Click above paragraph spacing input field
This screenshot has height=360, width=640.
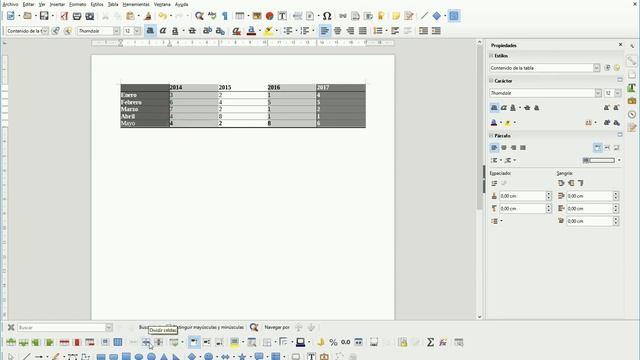tap(522, 196)
